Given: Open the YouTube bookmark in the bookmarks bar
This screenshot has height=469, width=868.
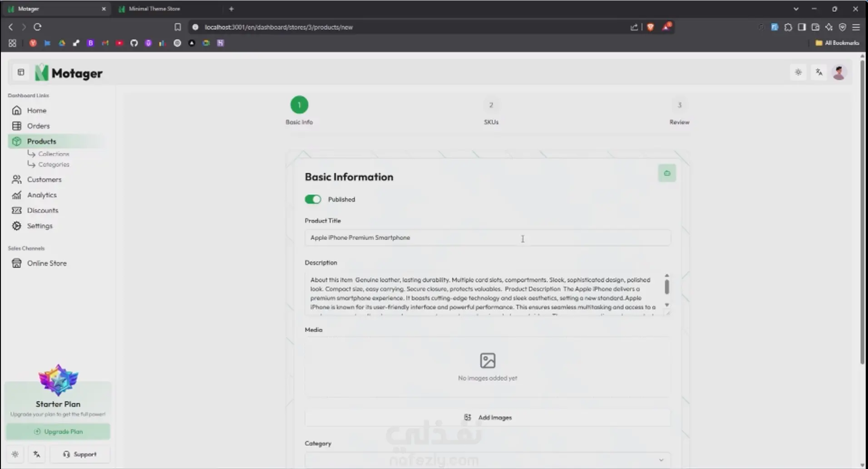Looking at the screenshot, I should pyautogui.click(x=119, y=43).
